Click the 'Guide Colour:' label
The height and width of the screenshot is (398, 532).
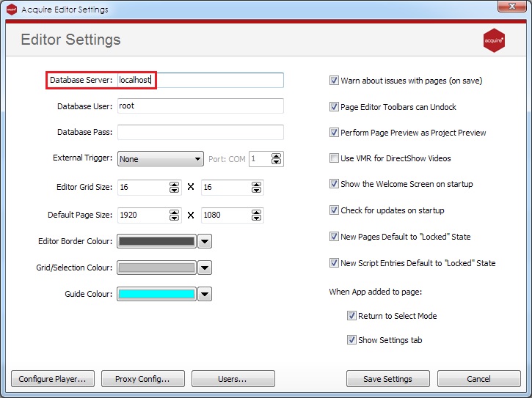[x=89, y=294]
